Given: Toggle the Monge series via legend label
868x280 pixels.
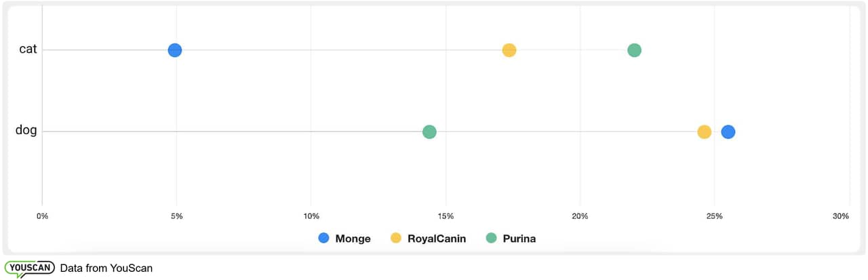Looking at the screenshot, I should coord(353,239).
